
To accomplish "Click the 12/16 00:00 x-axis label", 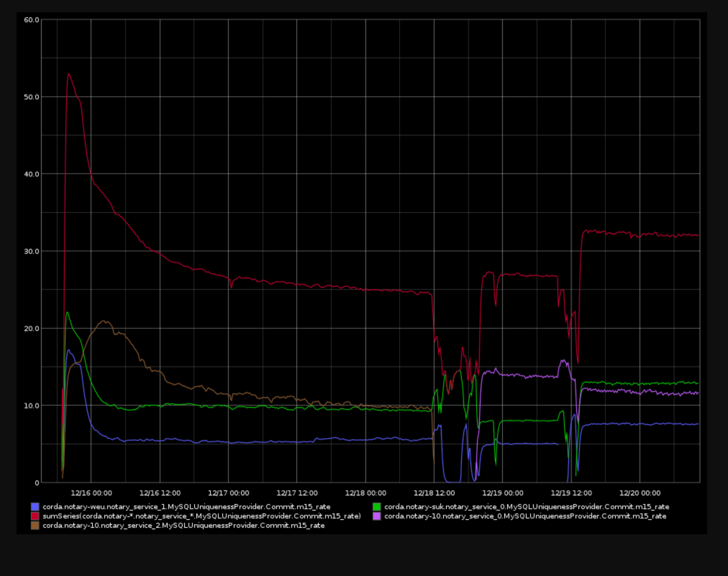I will click(91, 493).
